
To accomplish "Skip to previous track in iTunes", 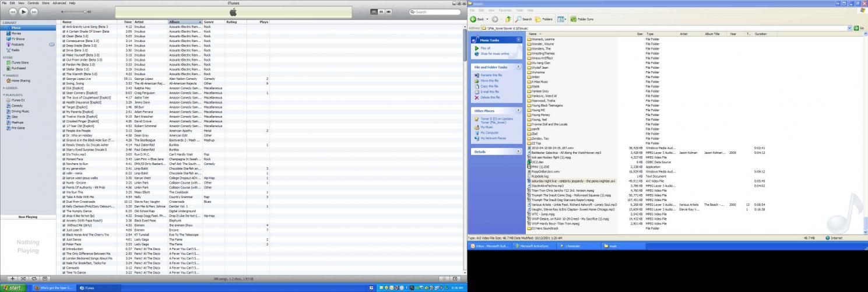I will tap(12, 12).
